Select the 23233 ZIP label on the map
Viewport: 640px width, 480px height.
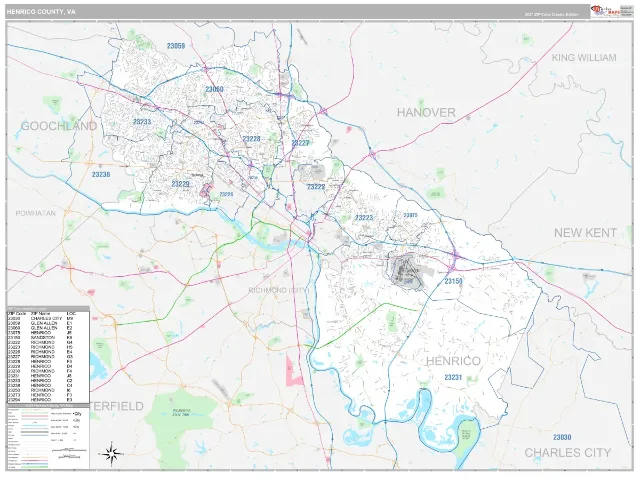[x=142, y=122]
